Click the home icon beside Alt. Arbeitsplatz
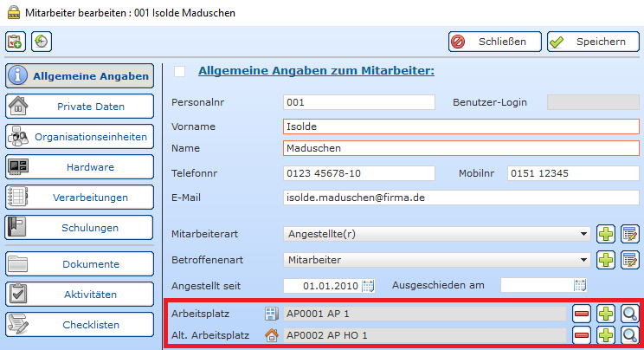Viewport: 644px width, 350px height. click(x=272, y=335)
